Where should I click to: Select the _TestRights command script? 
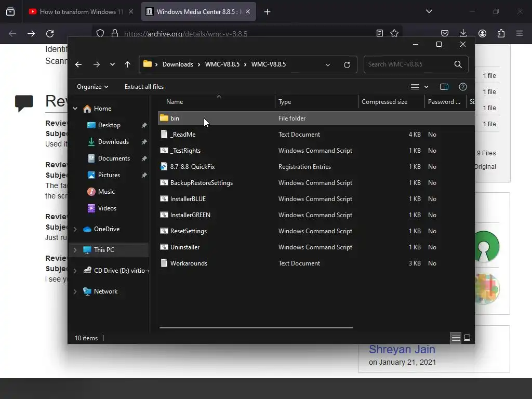click(316, 151)
